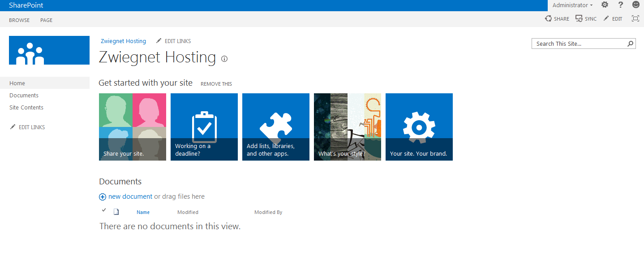This screenshot has height=253, width=644.
Task: Sort by the Modified column header
Action: (188, 212)
